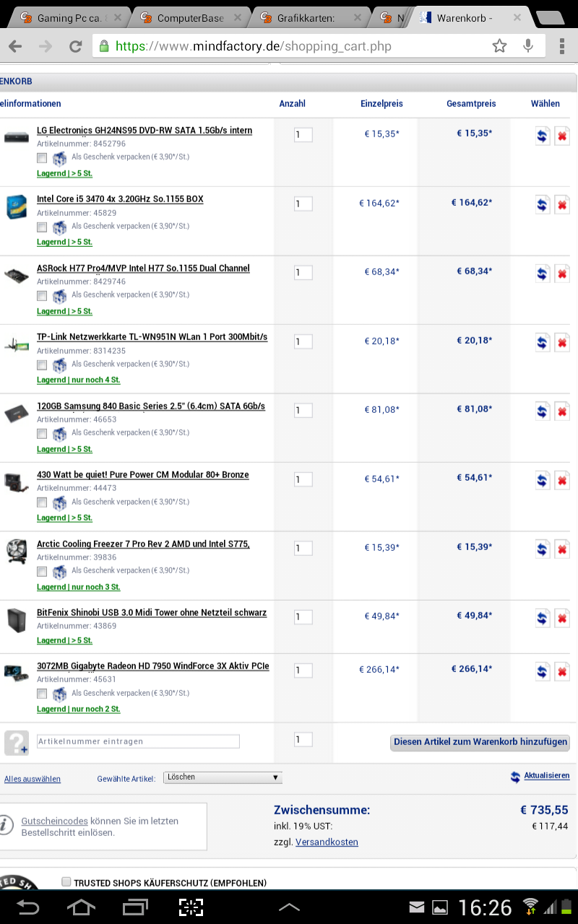Open Versandkosten link
The width and height of the screenshot is (578, 924).
click(x=327, y=842)
